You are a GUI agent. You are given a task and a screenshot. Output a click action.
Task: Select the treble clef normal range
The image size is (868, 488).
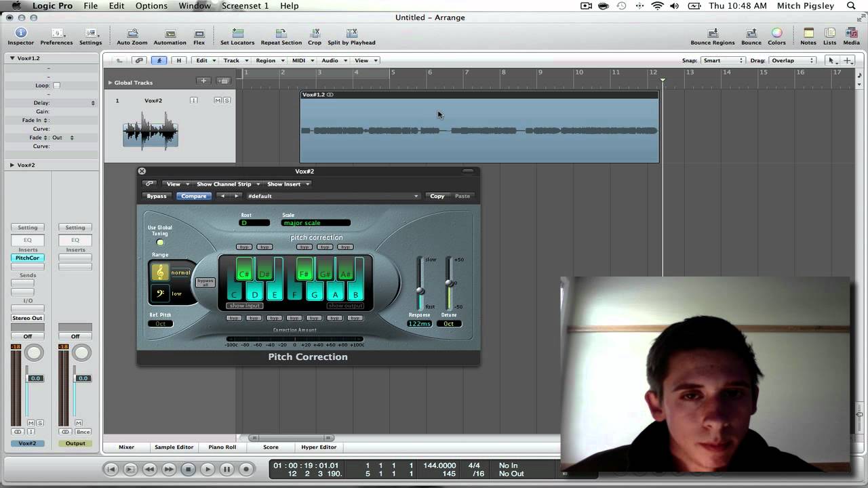[x=160, y=272]
